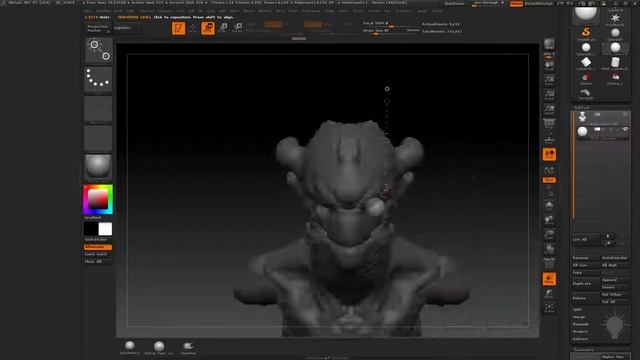Open the Transform menu
Viewport: 640px width, 360px height.
404,11
